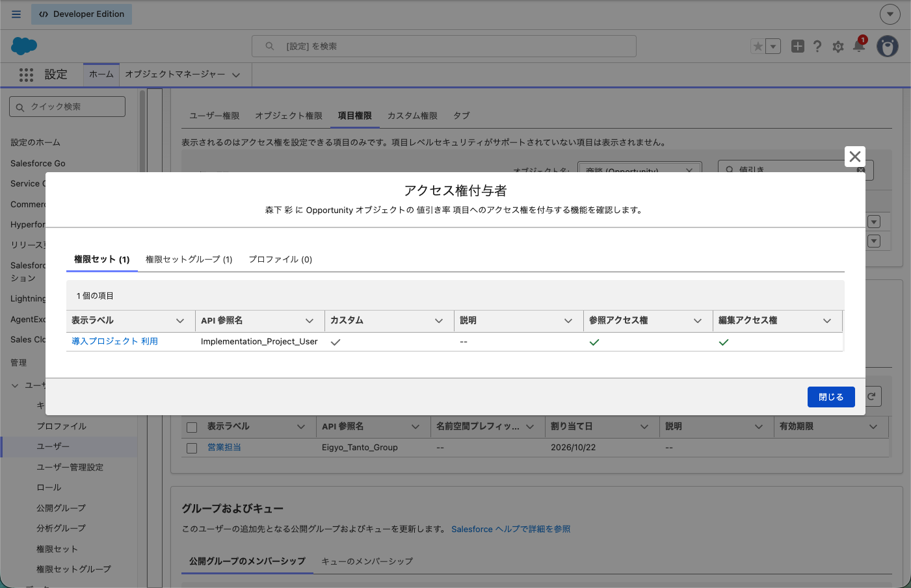Tick the select-all checkbox beside 表示ラベル
The image size is (911, 588).
coord(192,428)
